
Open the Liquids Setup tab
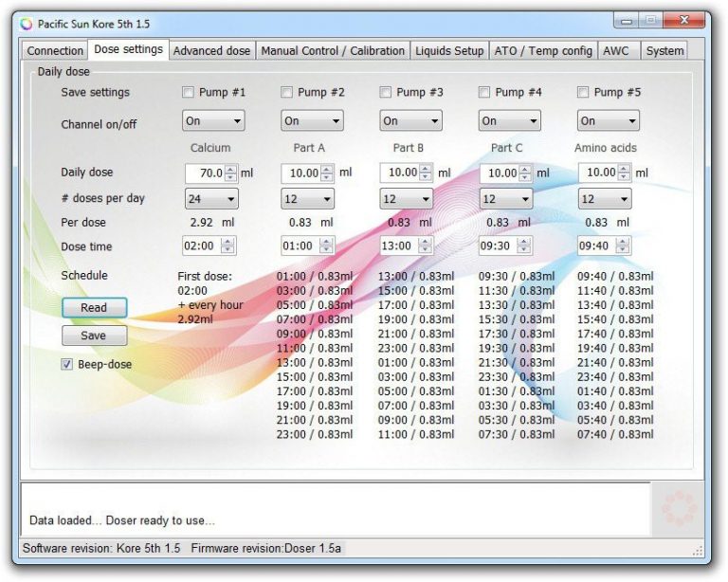click(449, 51)
